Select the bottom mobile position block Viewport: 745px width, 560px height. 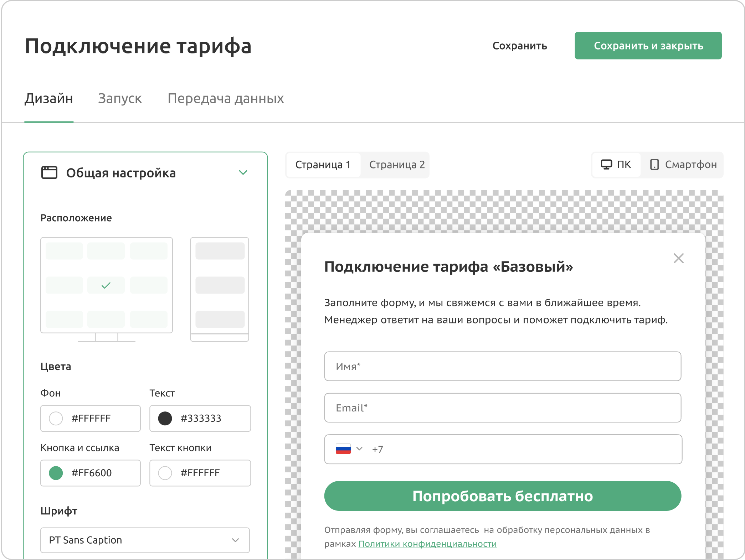(x=220, y=319)
